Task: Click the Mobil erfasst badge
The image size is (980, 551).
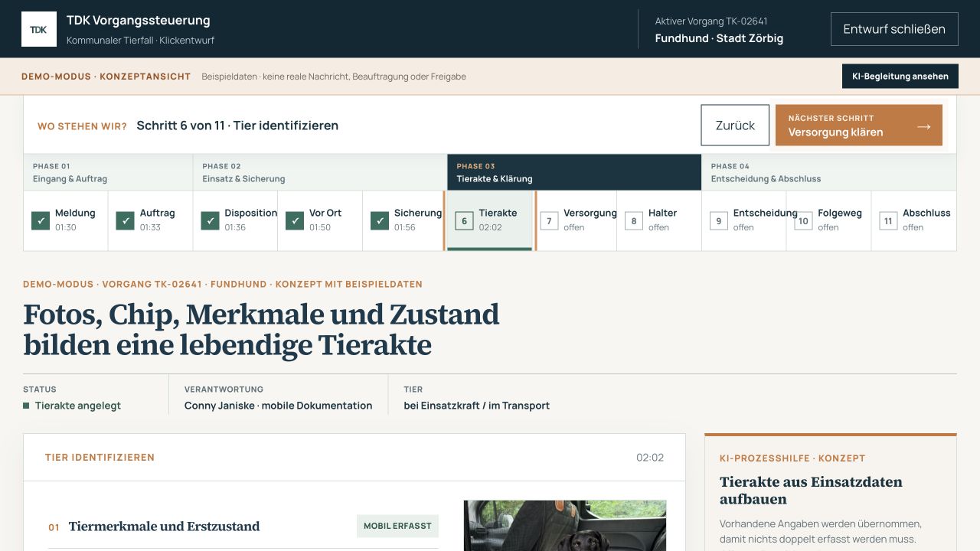Action: [x=397, y=526]
